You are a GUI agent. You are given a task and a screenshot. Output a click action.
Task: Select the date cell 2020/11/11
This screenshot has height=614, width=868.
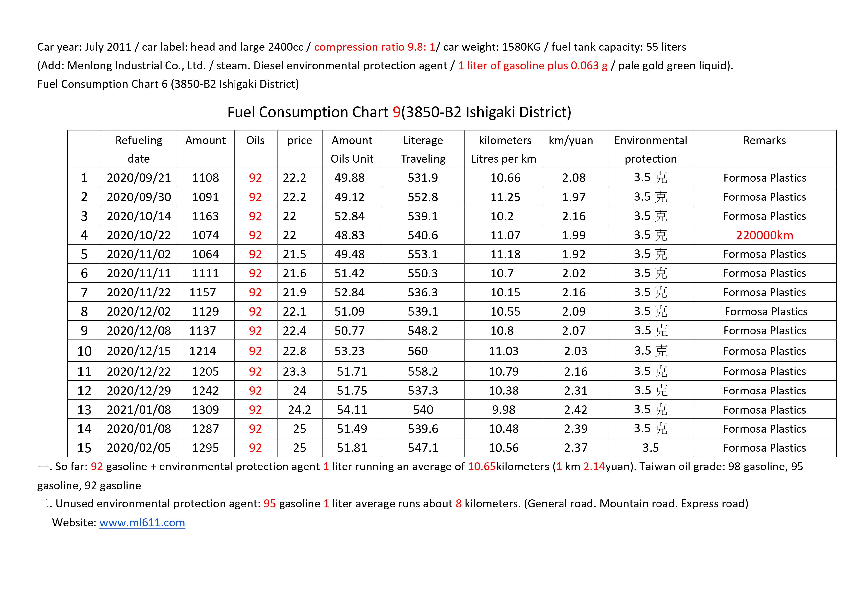[x=139, y=273]
